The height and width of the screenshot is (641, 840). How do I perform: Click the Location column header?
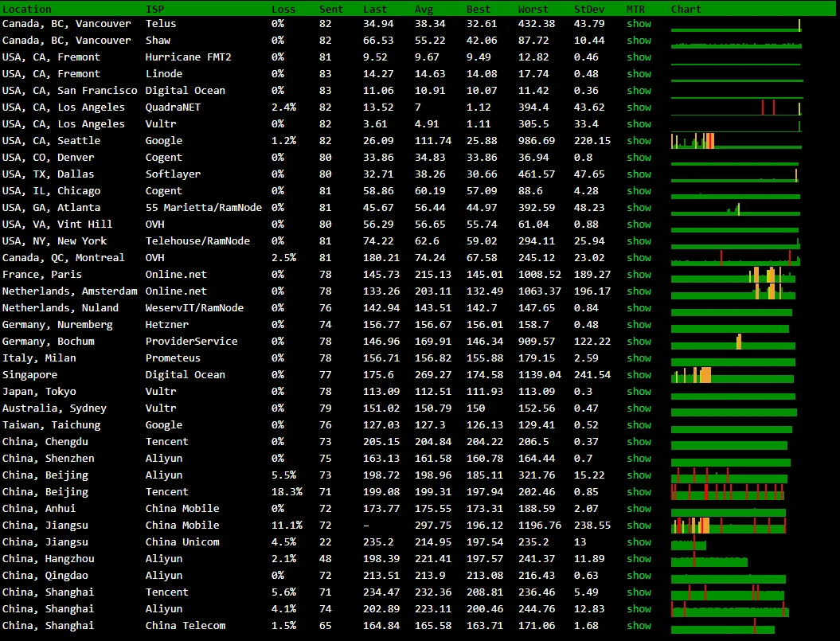[27, 9]
